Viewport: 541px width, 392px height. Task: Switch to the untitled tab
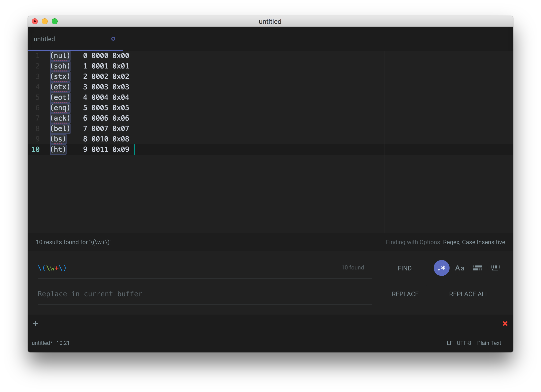[x=44, y=39]
